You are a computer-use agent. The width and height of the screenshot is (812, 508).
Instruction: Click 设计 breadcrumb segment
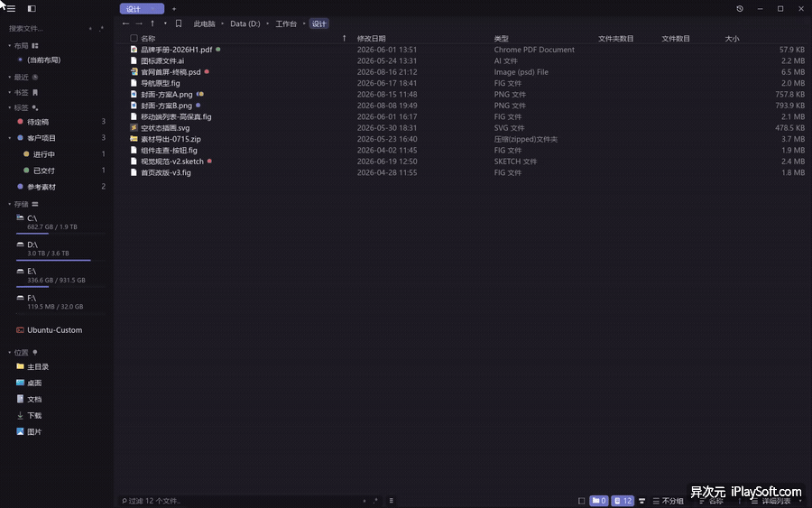tap(319, 23)
